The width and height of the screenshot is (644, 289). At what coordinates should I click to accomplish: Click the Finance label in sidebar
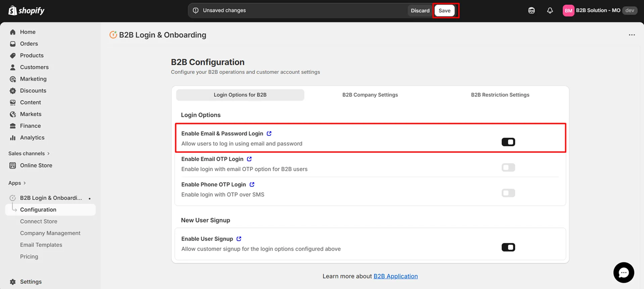coord(30,126)
